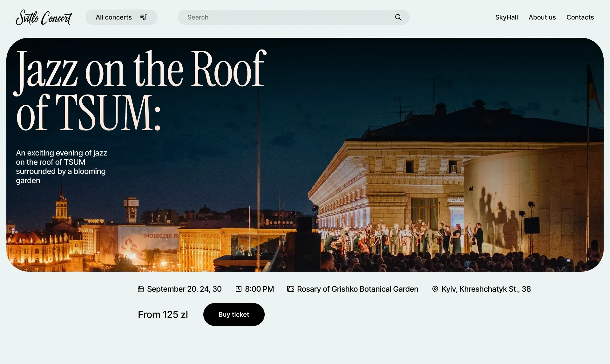This screenshot has height=364, width=610.
Task: Click the magnifying glass search icon
Action: coord(398,17)
